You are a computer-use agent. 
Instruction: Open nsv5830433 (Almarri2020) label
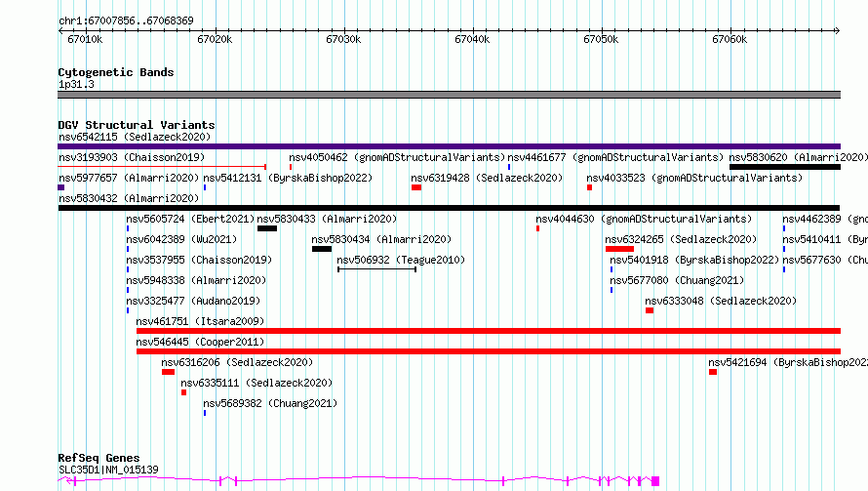coord(327,219)
